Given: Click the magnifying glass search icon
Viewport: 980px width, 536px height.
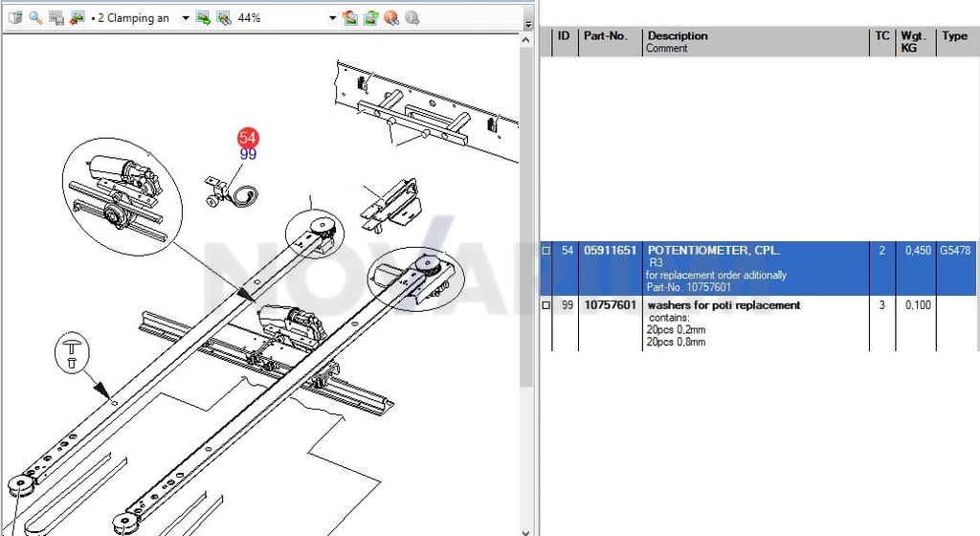Looking at the screenshot, I should pos(35,17).
